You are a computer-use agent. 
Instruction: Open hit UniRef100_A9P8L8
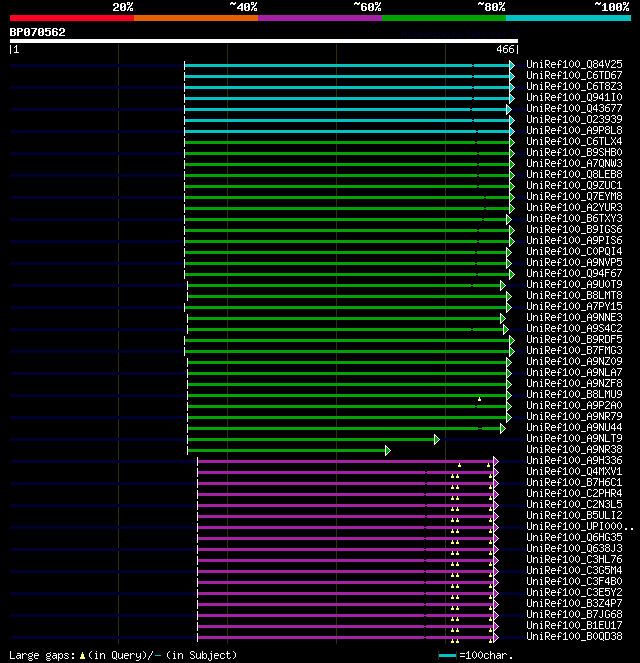pyautogui.click(x=574, y=130)
